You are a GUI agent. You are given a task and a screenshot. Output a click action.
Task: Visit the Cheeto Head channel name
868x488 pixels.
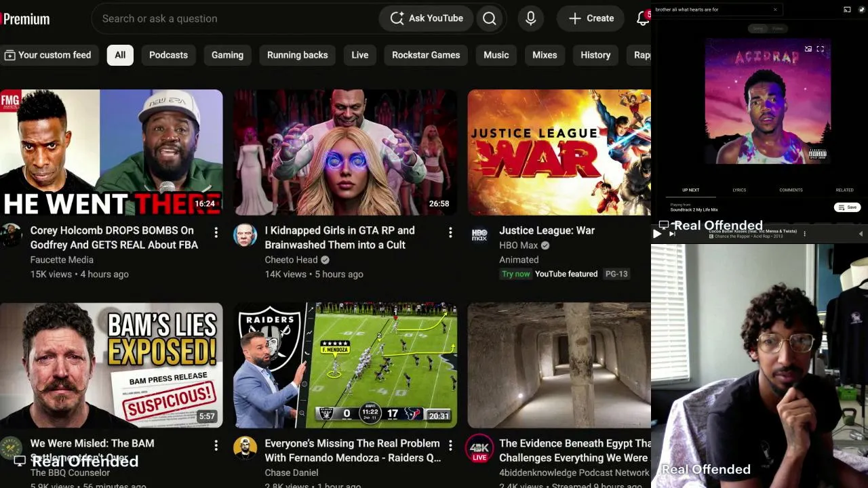pos(291,260)
